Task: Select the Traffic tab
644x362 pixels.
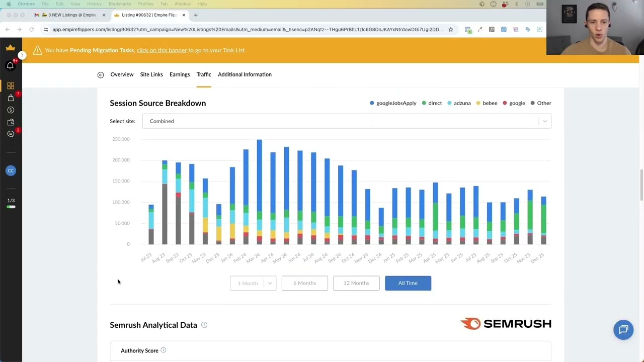Action: (204, 74)
